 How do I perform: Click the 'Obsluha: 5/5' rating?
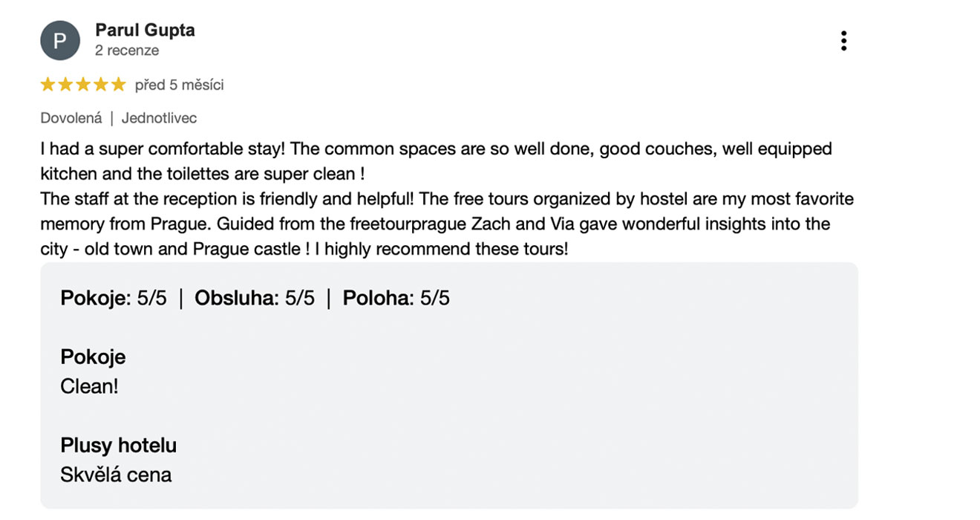(x=255, y=299)
